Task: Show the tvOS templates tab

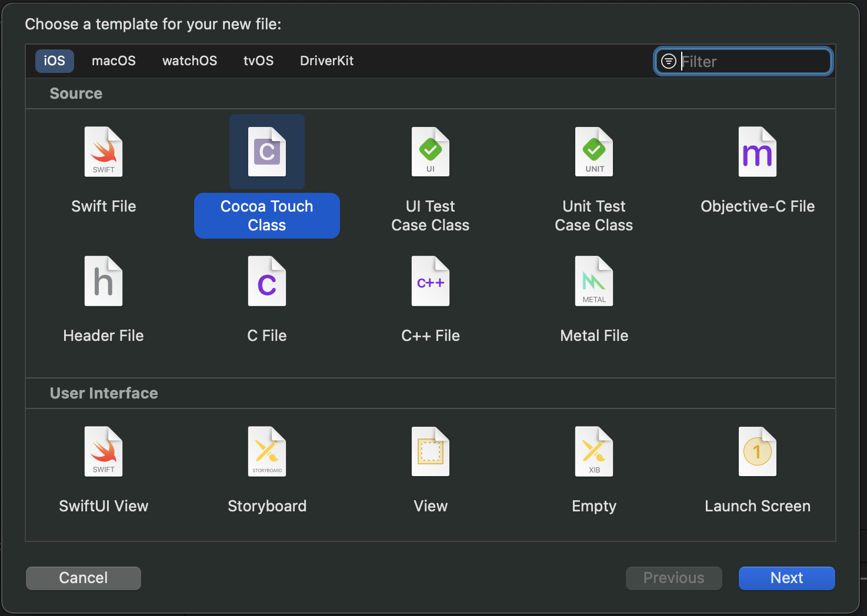Action: click(x=258, y=61)
